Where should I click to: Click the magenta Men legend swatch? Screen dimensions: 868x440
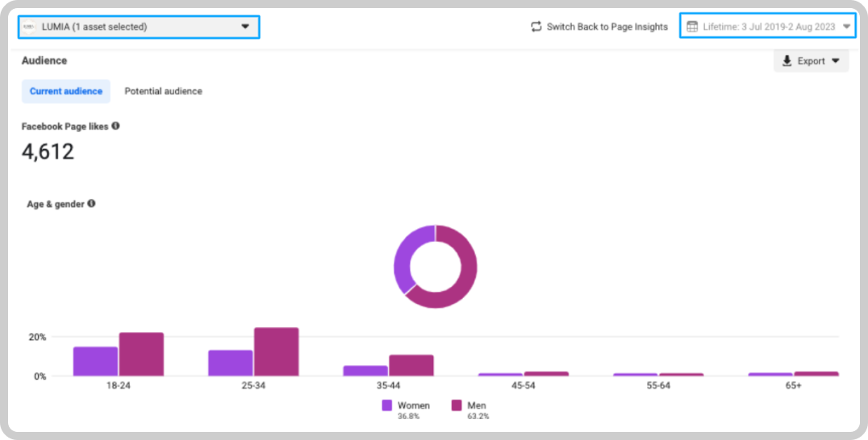(x=457, y=405)
